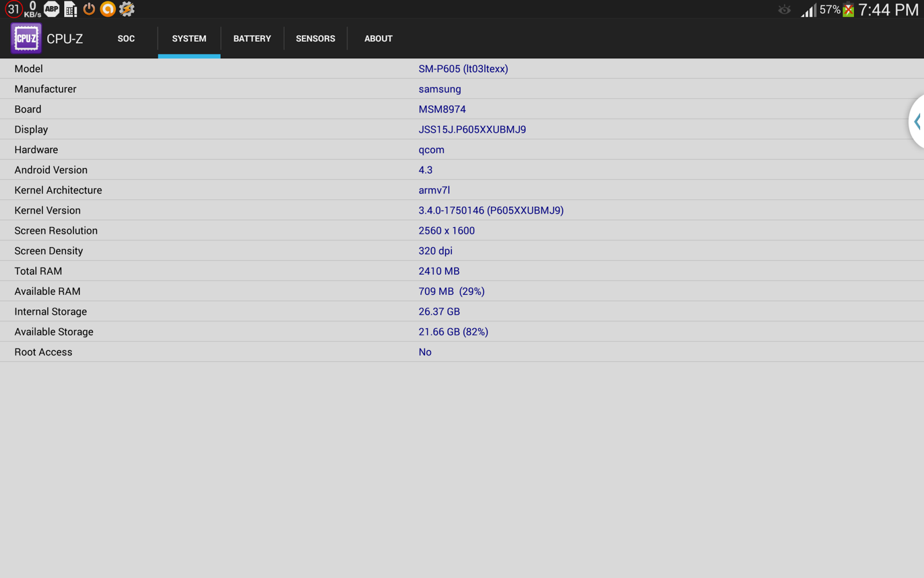Tap the cellular signal strength icon

click(808, 10)
